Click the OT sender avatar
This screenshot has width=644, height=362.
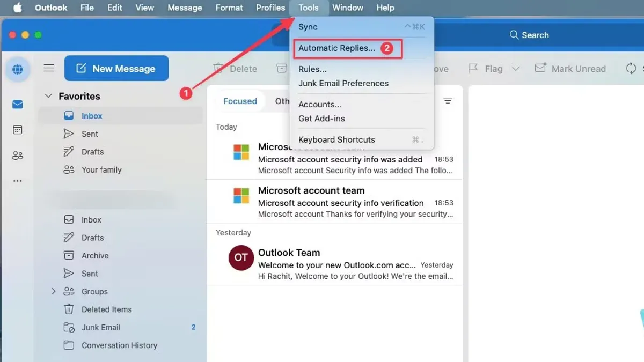240,257
